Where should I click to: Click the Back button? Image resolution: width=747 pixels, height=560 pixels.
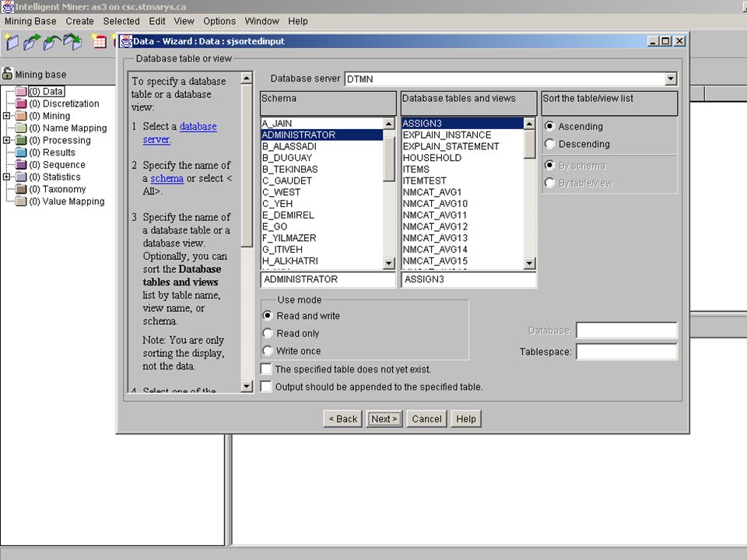(x=342, y=419)
